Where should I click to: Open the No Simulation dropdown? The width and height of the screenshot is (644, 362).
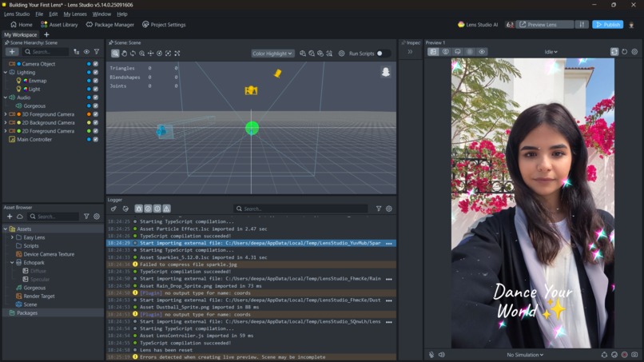[525, 355]
